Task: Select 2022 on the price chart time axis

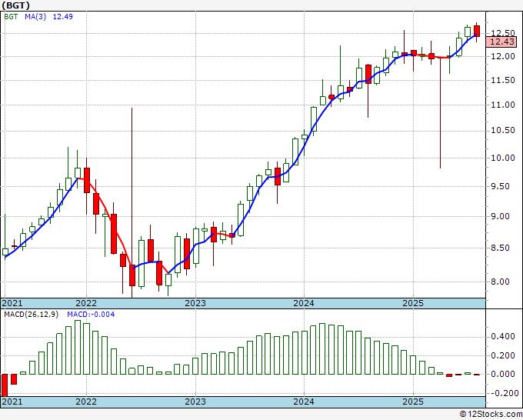Action: [x=86, y=303]
